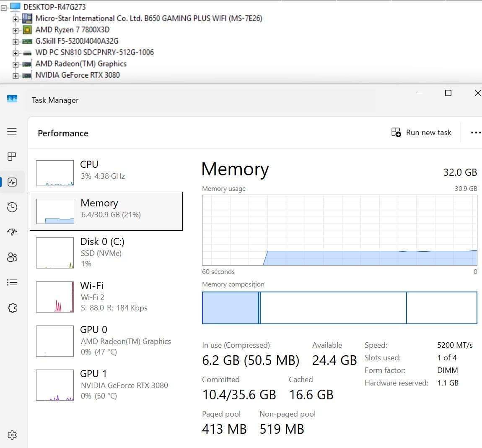Image resolution: width=482 pixels, height=448 pixels.
Task: Click Run new task button
Action: tap(421, 132)
